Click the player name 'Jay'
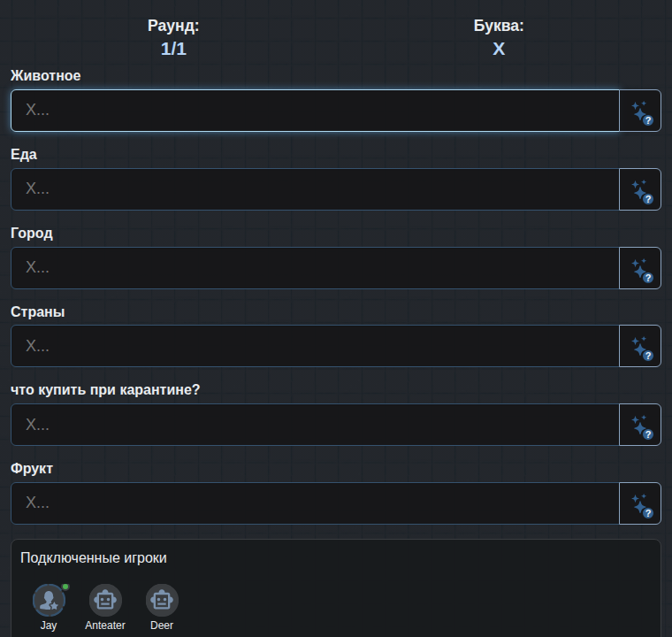 tap(49, 625)
